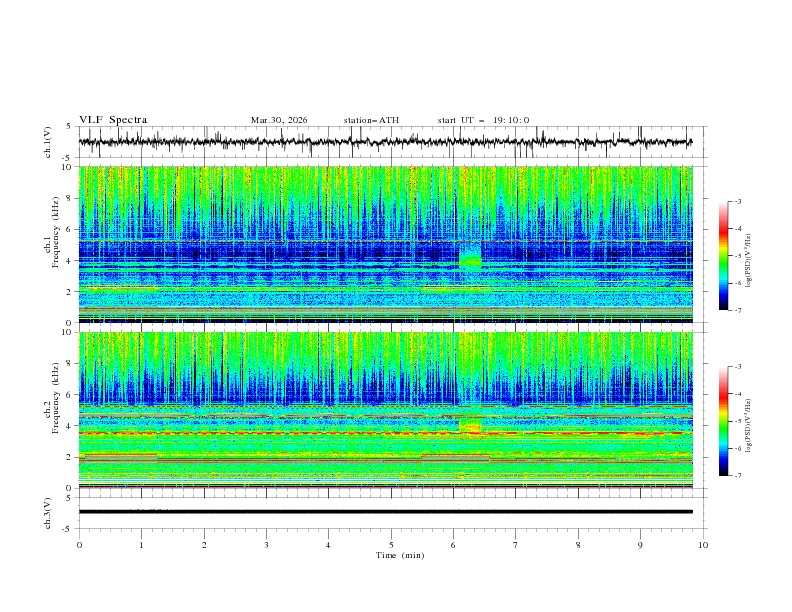Click the "-3" tick on ch.1 colorbar
This screenshot has height=612, width=792.
click(x=738, y=201)
